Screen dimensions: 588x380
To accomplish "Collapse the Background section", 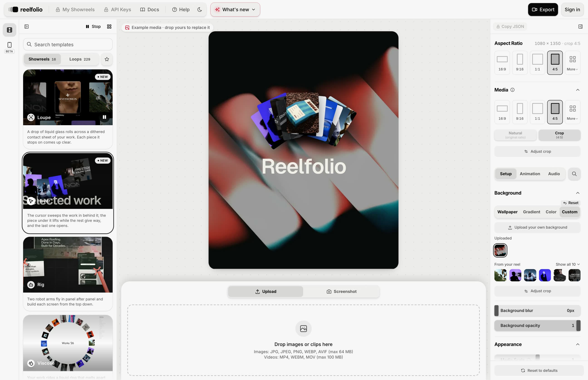I will point(578,193).
